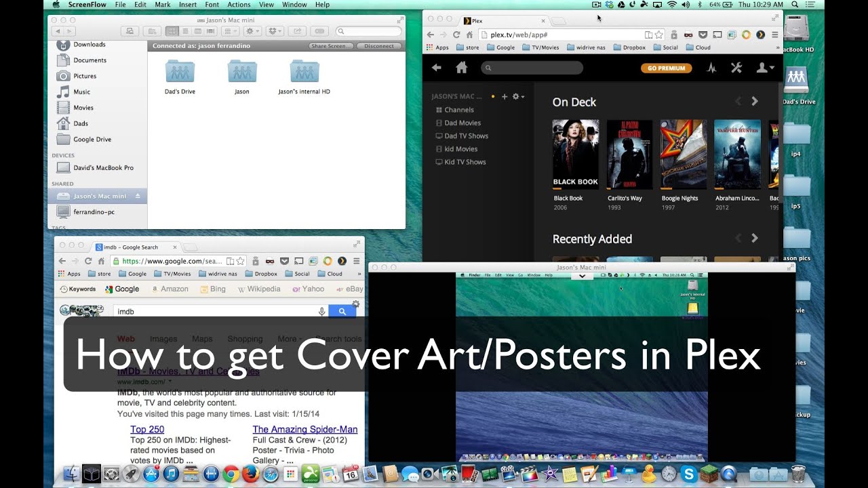Go to Chrome home in Google window

(x=101, y=261)
